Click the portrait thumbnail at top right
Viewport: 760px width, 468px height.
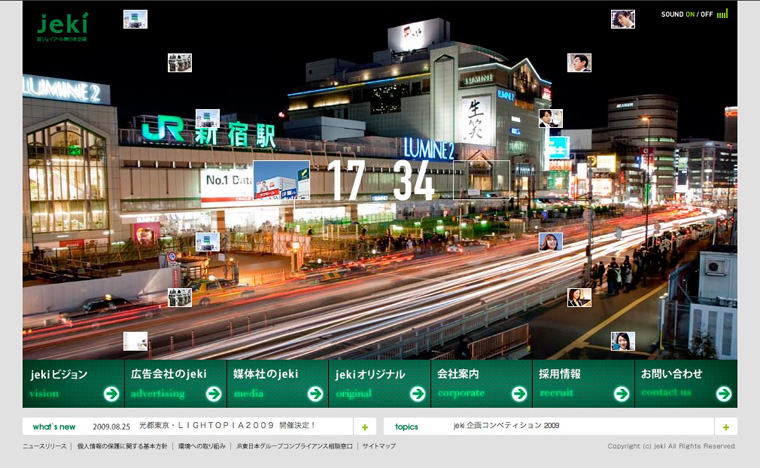(x=622, y=19)
